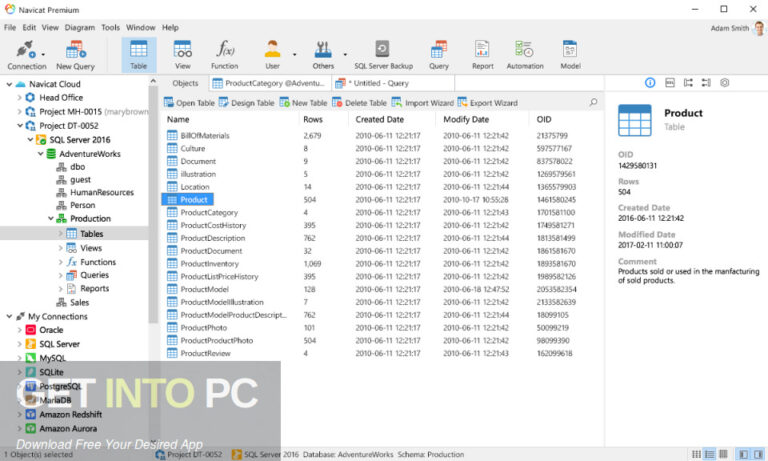This screenshot has width=768, height=461.
Task: Open the Others dropdown arrow
Action: pyautogui.click(x=345, y=54)
